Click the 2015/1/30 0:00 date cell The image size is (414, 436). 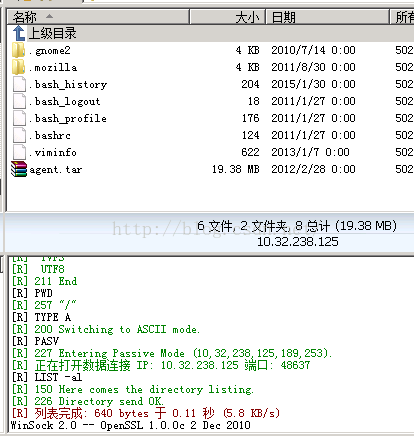coord(313,84)
